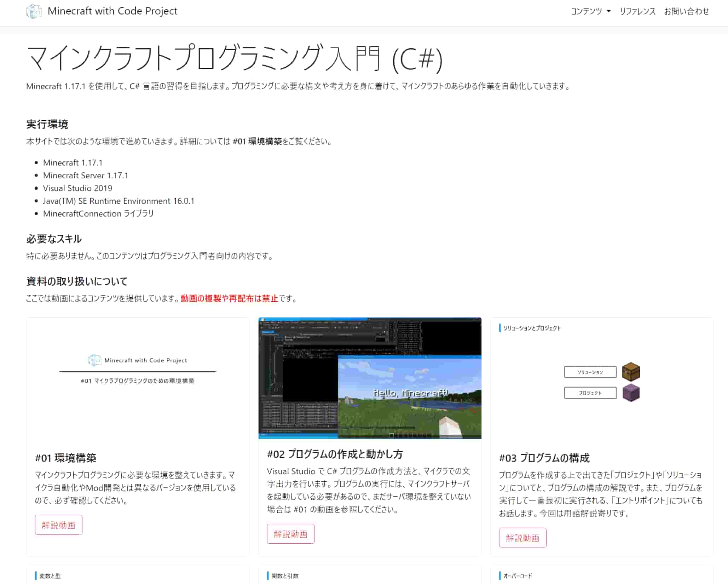Click the chest block icon beside ソリューション
The width and height of the screenshot is (728, 584).
click(x=631, y=372)
